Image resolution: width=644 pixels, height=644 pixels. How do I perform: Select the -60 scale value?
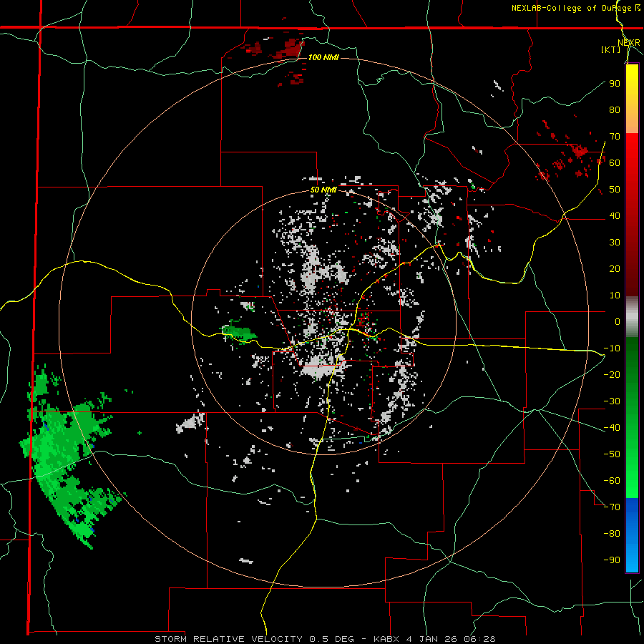click(612, 481)
